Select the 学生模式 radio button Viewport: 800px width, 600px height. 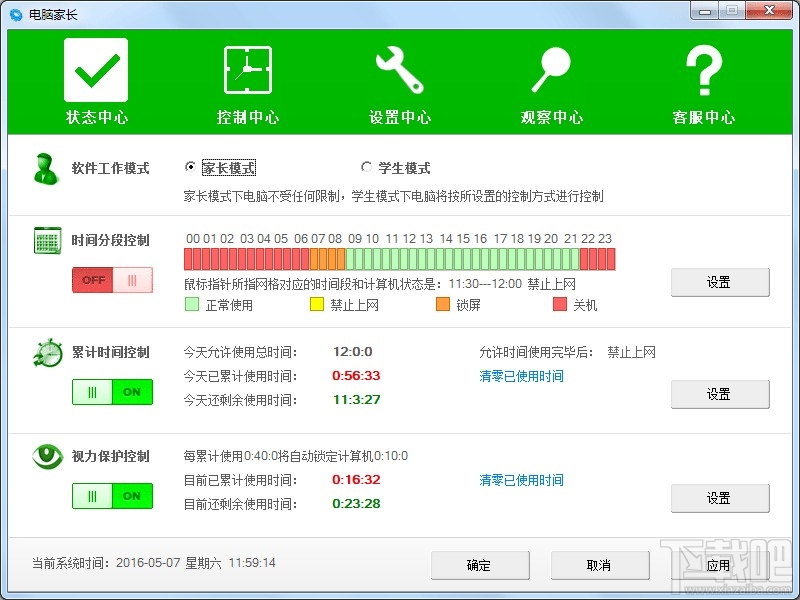click(x=366, y=167)
